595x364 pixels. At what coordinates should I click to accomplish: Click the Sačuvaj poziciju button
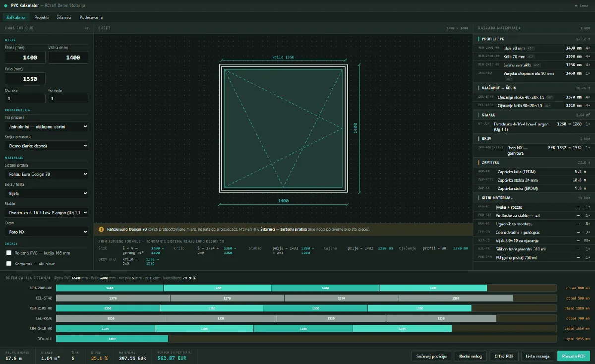(431, 356)
